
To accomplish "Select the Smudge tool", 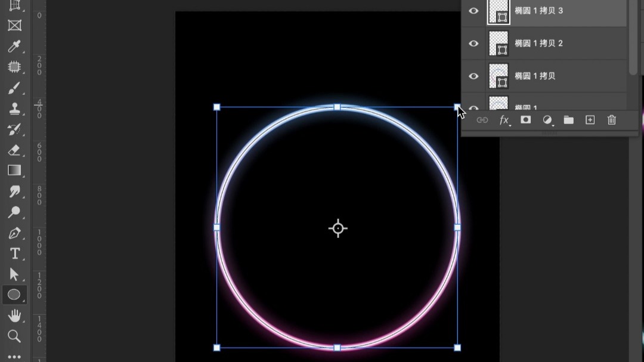I will coord(14,191).
